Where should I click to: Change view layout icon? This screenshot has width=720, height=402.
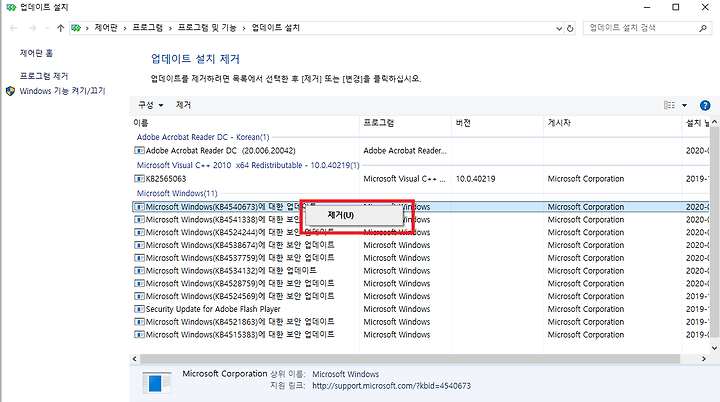click(669, 105)
